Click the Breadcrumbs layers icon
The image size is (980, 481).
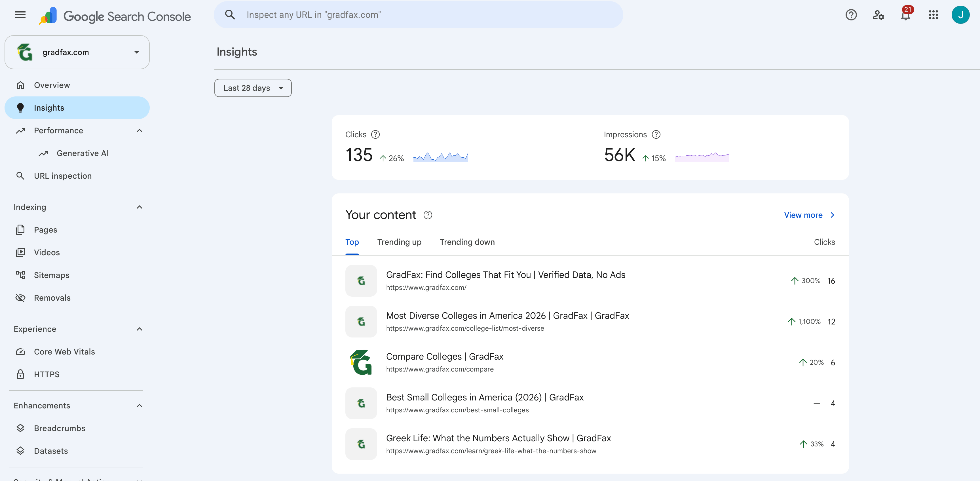coord(20,428)
